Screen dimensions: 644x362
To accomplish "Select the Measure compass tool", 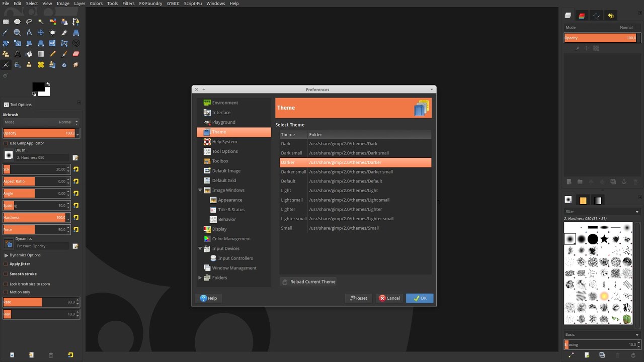I will [29, 32].
